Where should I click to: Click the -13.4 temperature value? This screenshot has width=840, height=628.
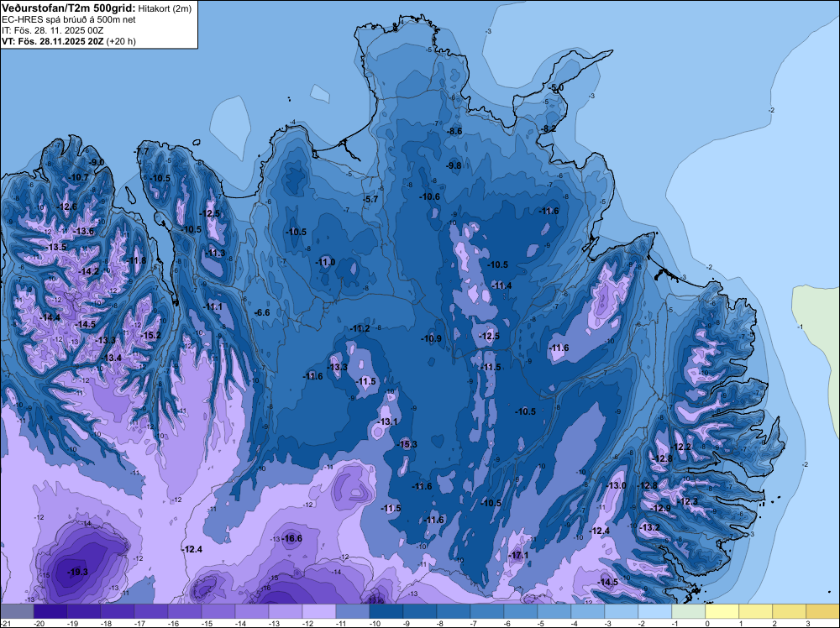point(111,358)
